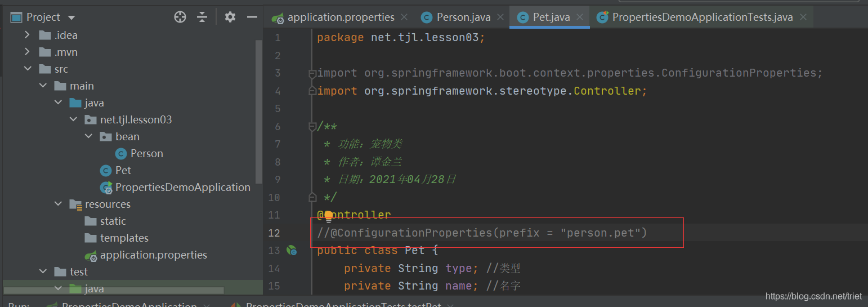Switch to the application.properties tab
Screen dimensions: 868x307
click(x=341, y=17)
